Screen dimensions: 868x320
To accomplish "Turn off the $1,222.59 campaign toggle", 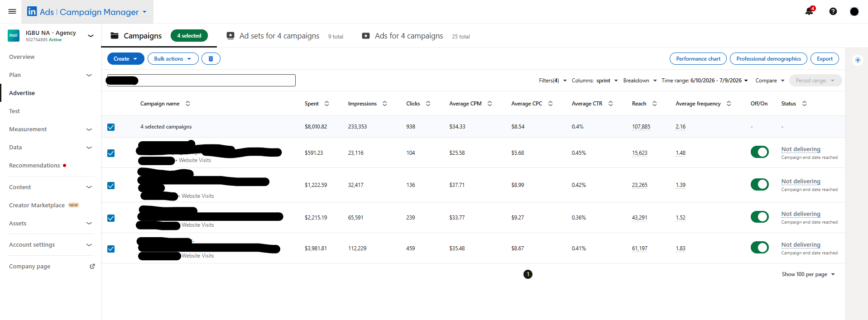I will pyautogui.click(x=760, y=184).
